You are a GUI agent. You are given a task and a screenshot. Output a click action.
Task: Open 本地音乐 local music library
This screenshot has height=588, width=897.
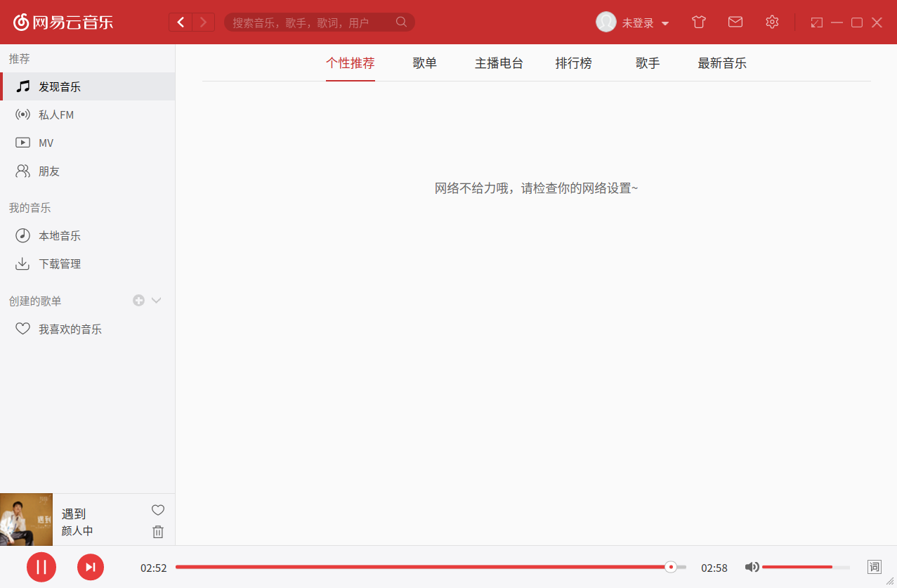60,235
